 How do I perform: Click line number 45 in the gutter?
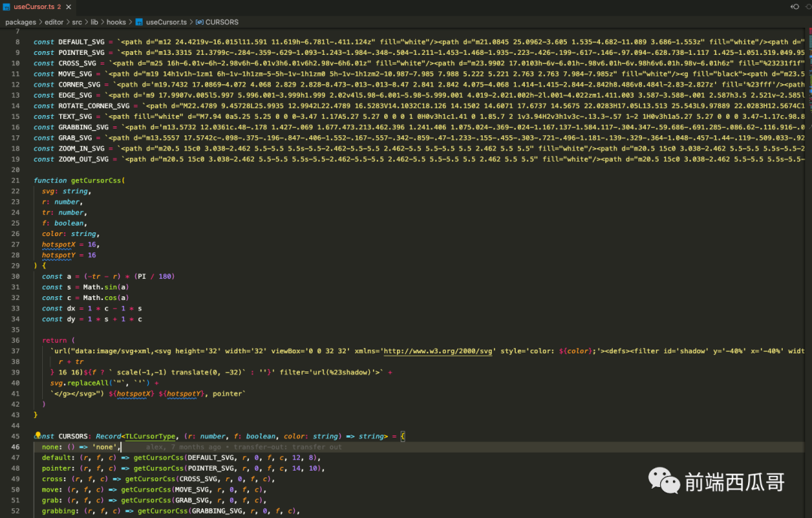(x=16, y=436)
